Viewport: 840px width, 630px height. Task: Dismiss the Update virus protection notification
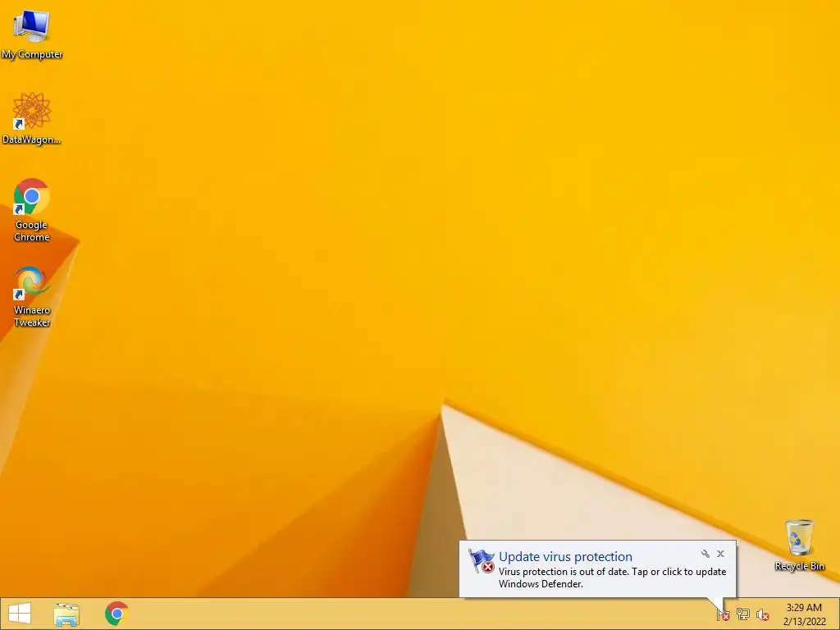(720, 554)
